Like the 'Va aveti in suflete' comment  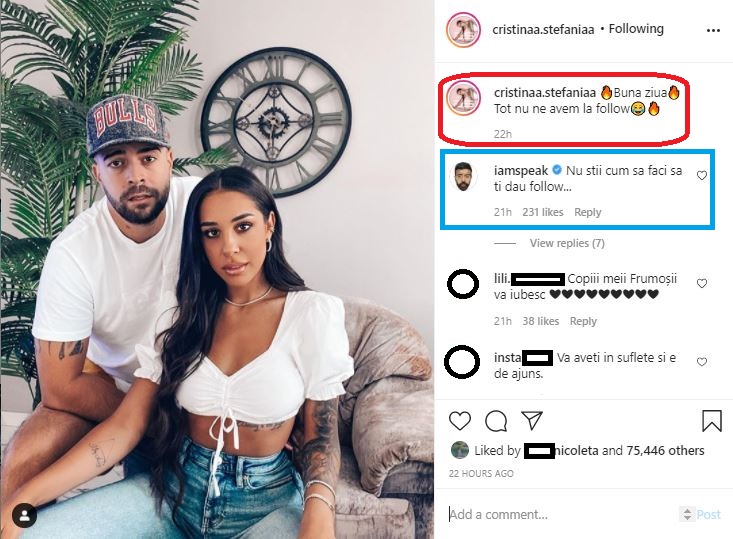click(x=702, y=361)
